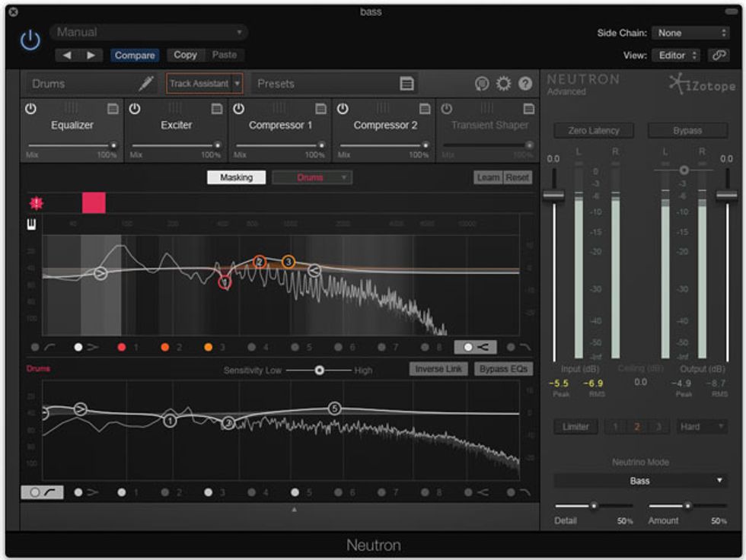Click the Track Assistant button
Image resolution: width=746 pixels, height=560 pixels.
(x=199, y=84)
